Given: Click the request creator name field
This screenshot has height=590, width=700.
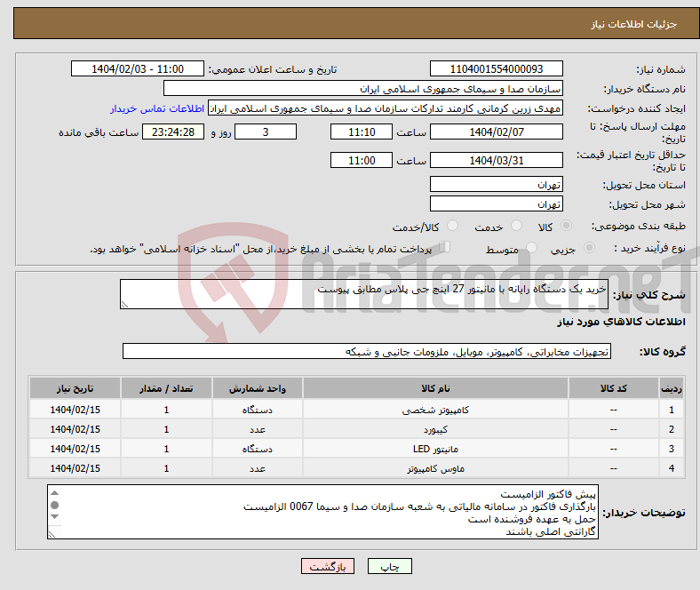Looking at the screenshot, I should pyautogui.click(x=386, y=108).
